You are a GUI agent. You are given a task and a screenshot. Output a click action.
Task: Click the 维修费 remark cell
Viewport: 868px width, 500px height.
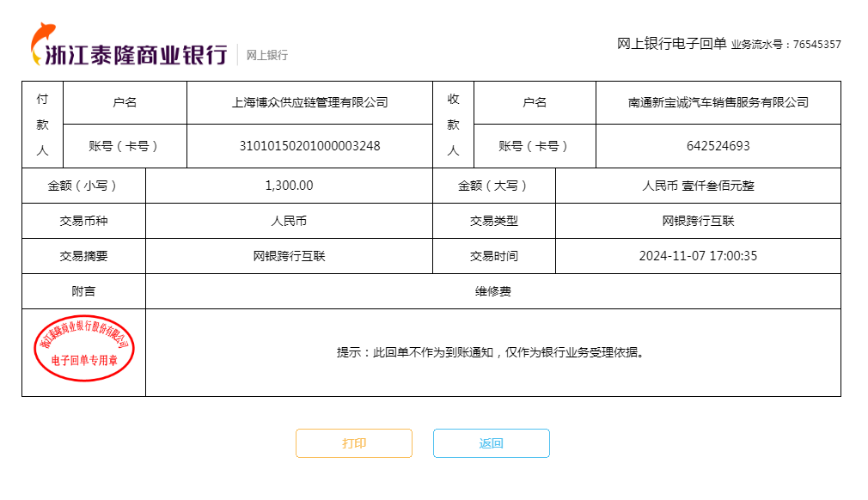coord(492,291)
